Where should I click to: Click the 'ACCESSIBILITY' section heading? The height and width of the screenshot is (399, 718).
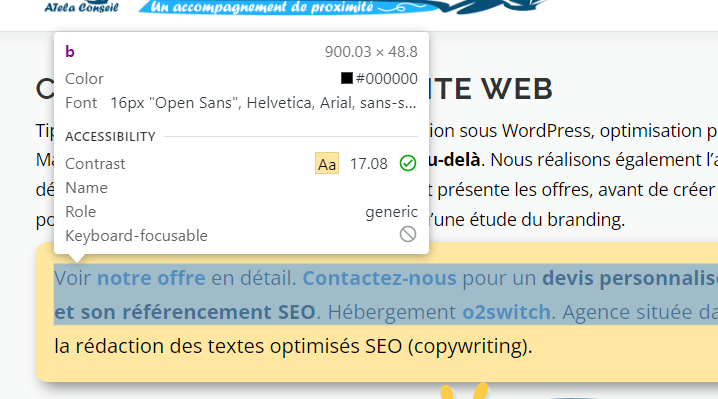110,137
